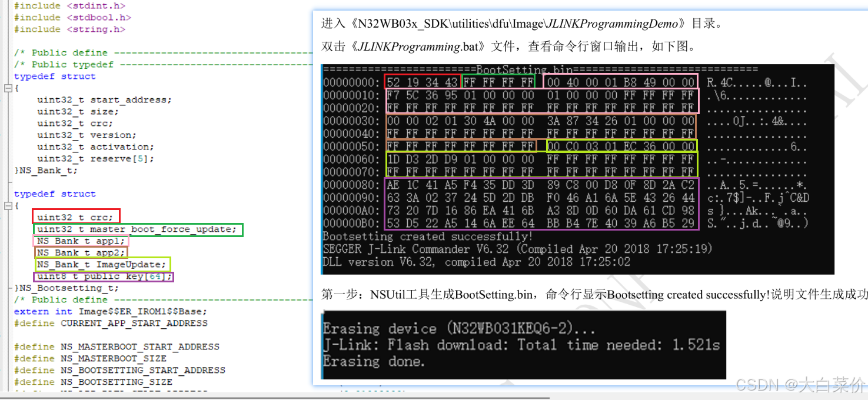868x400 pixels.
Task: Click '#define NS_MASTERBOOT_SIZE' line
Action: pyautogui.click(x=90, y=359)
